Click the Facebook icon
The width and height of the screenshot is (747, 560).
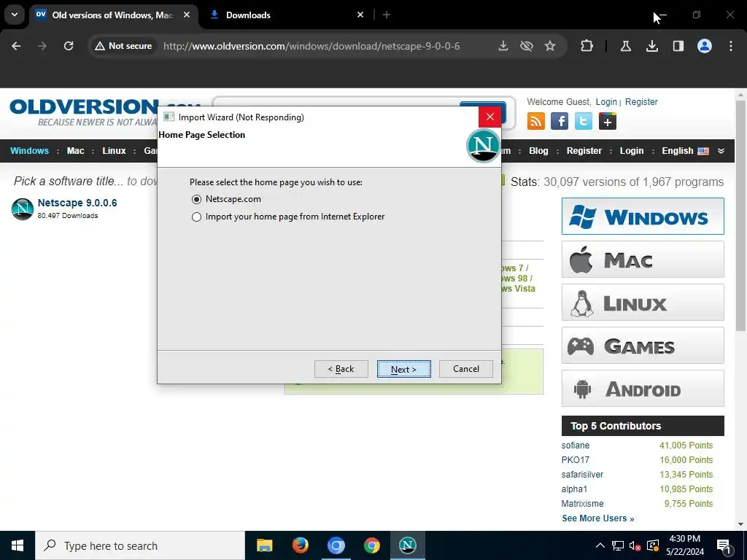pos(560,121)
